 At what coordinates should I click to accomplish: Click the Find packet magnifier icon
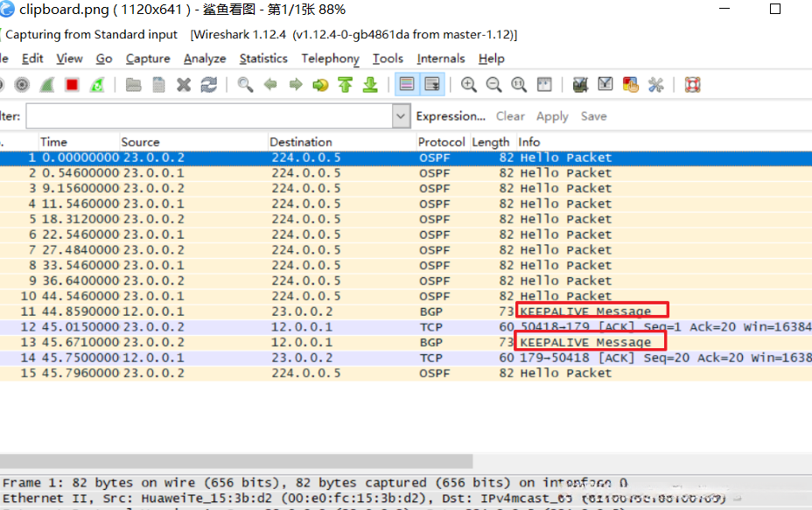246,85
